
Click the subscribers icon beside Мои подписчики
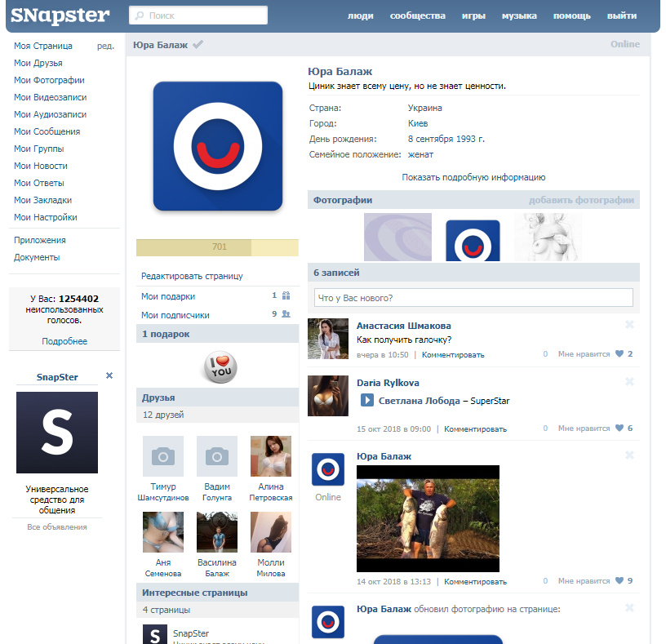(x=286, y=314)
